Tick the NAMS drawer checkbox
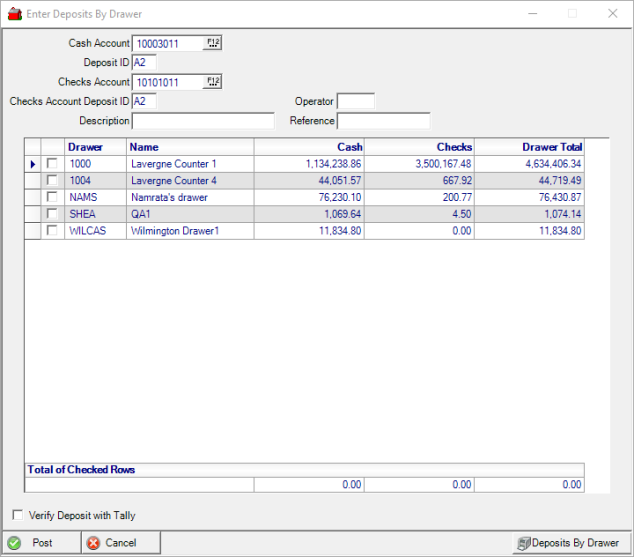634x557 pixels. click(x=52, y=198)
